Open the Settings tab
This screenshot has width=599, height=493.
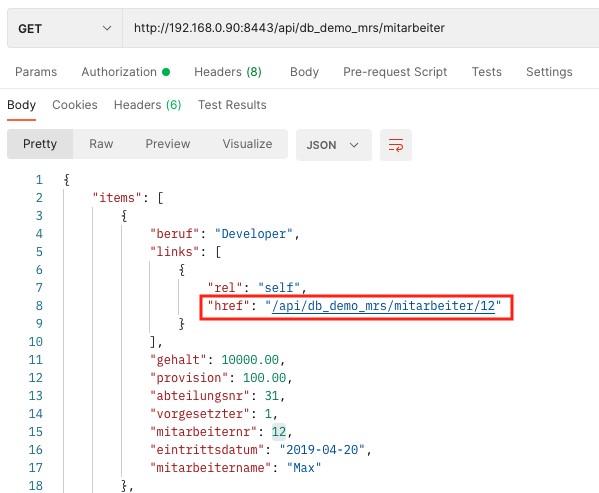pos(549,72)
